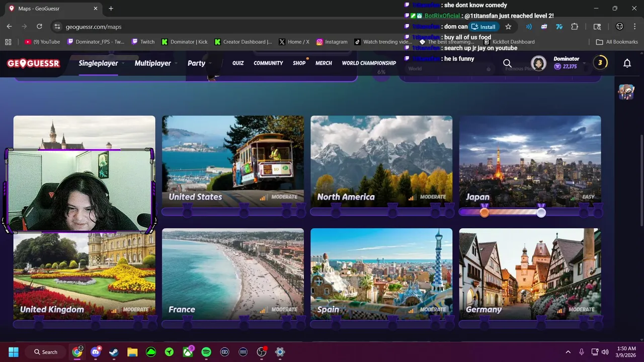644x362 pixels.
Task: Open the France map card
Action: pyautogui.click(x=233, y=274)
